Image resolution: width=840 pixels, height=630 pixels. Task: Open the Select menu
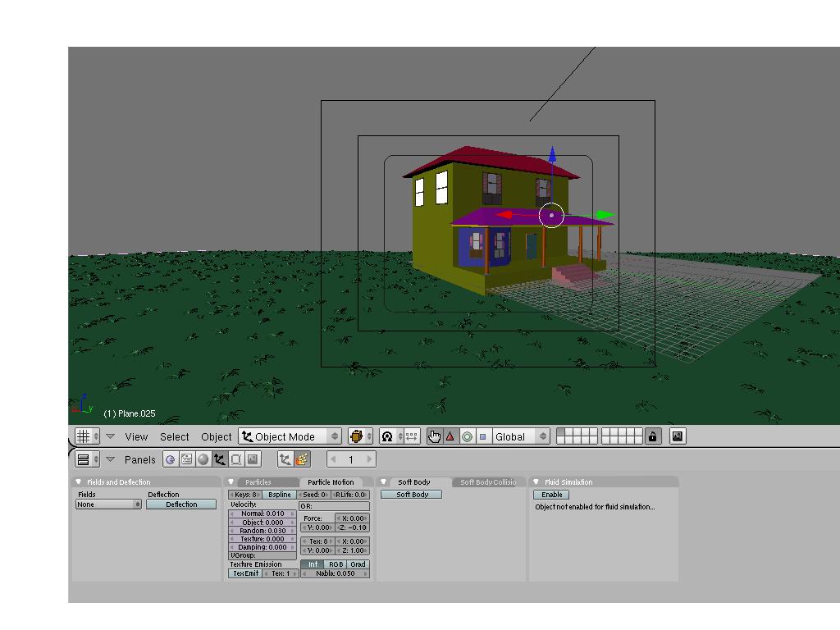pos(174,437)
